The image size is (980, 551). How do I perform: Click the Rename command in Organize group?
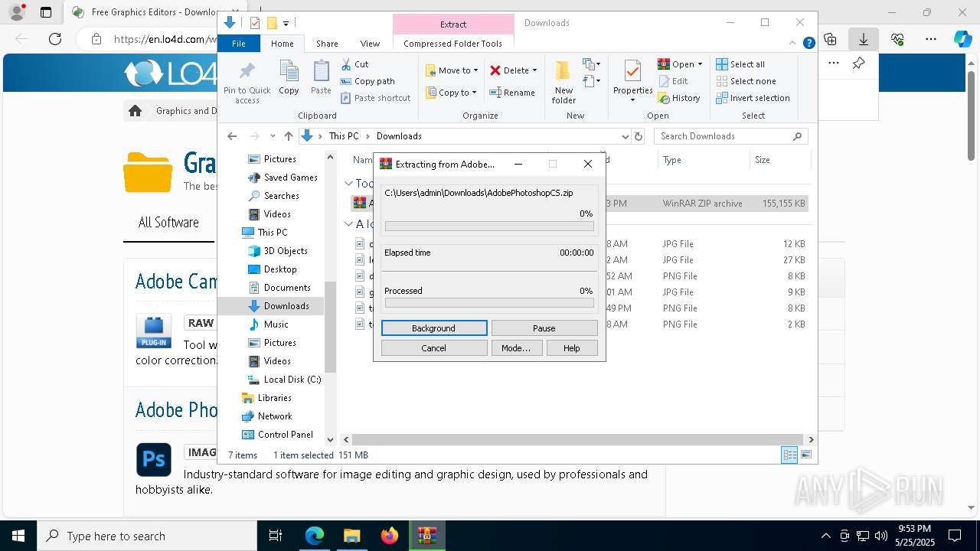[512, 93]
